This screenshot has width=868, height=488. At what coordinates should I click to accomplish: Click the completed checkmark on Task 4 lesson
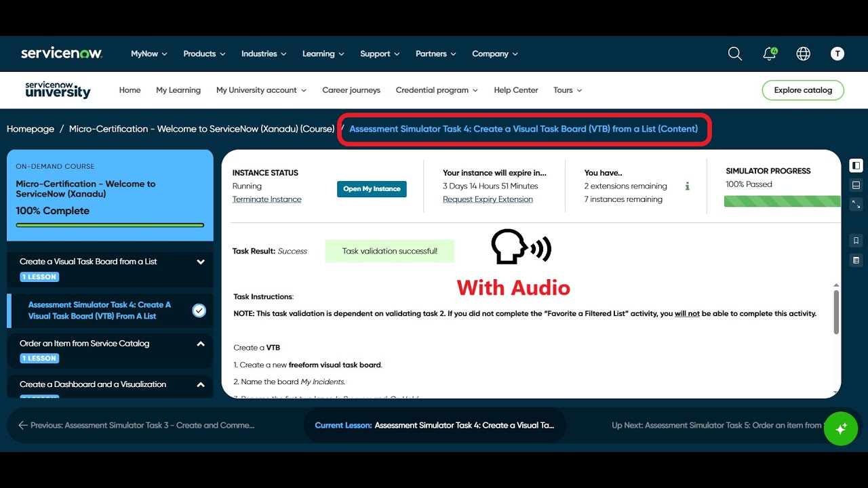[199, 310]
